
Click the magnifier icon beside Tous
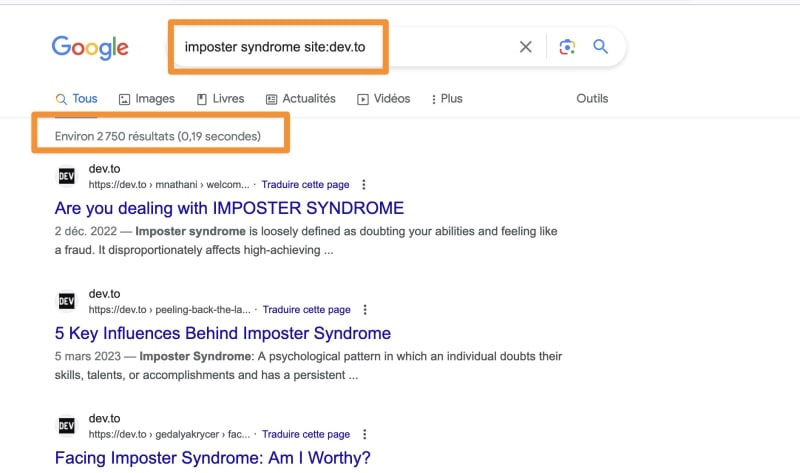tap(61, 99)
